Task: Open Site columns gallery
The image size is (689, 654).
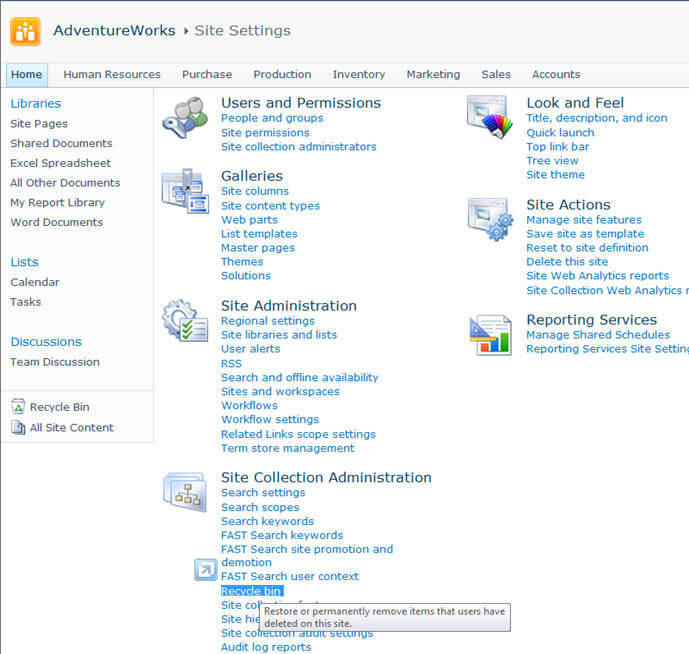Action: 255,191
